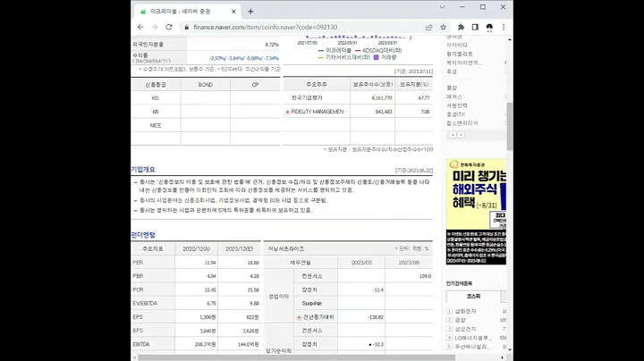The height and width of the screenshot is (361, 644).
Task: Show next page of sidebar stock list
Action: [461, 135]
